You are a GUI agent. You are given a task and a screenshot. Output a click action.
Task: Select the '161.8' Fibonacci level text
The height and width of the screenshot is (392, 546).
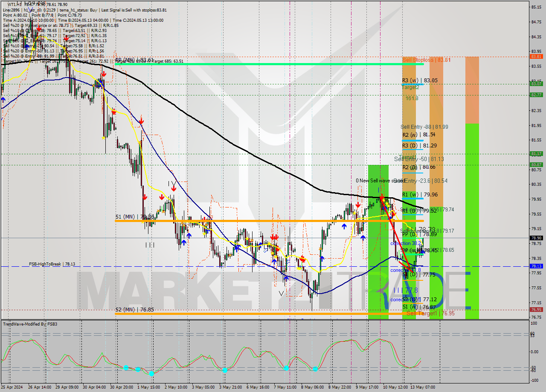click(x=412, y=98)
